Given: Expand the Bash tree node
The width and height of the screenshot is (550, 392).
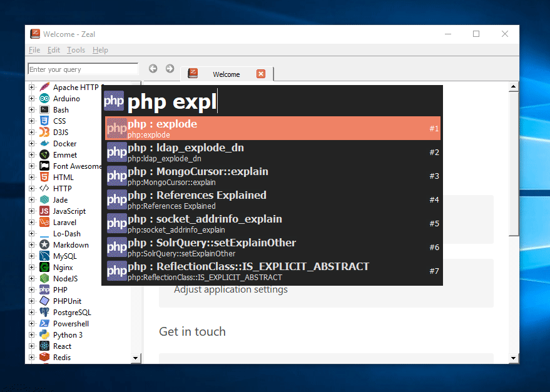Looking at the screenshot, I should point(31,110).
